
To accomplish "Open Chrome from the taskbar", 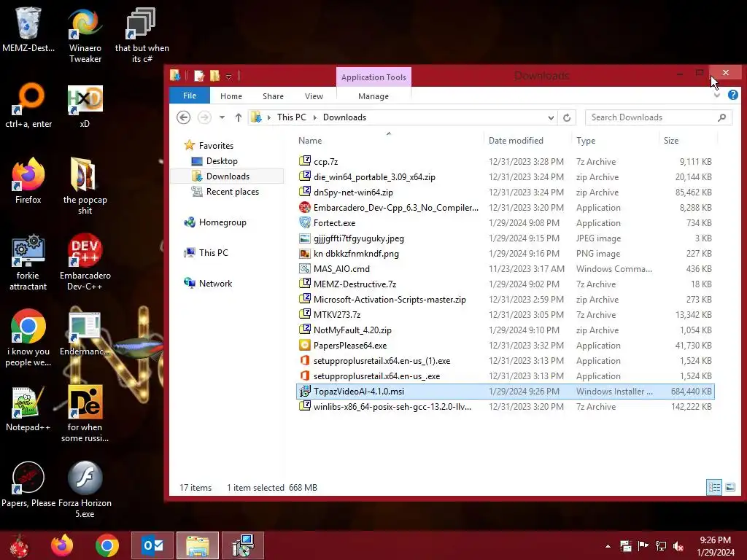I will (x=107, y=545).
